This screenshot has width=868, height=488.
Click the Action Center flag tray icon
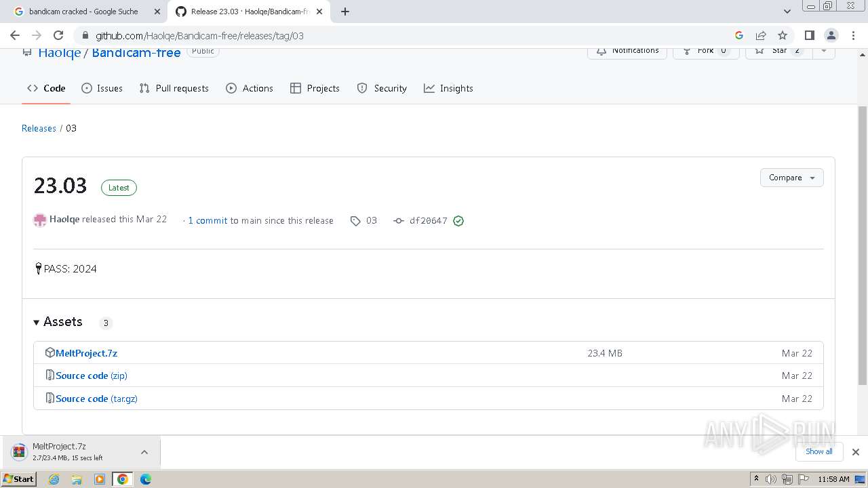803,479
